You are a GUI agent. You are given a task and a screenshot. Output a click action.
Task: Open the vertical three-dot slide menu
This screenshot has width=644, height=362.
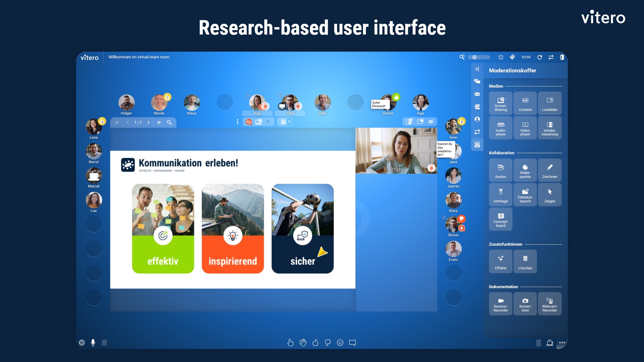[x=238, y=122]
